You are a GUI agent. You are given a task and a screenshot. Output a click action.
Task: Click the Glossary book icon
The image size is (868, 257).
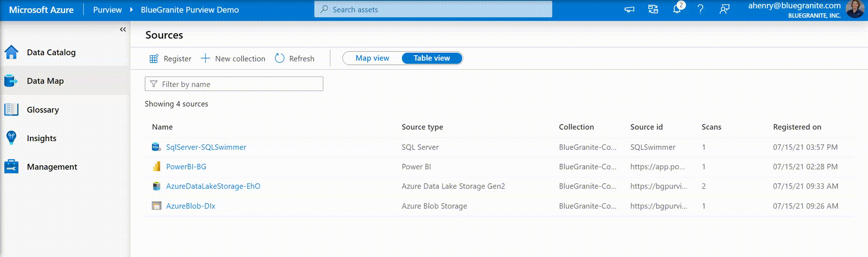coord(11,109)
